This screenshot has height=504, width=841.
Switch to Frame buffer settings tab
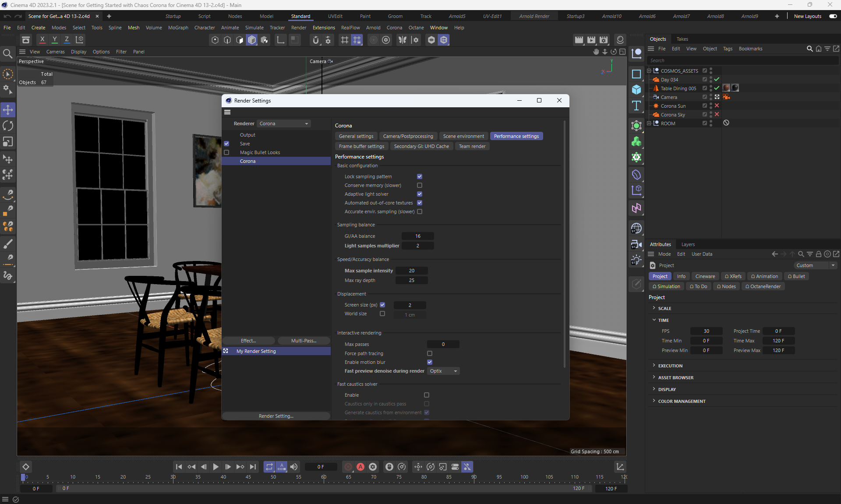[361, 146]
